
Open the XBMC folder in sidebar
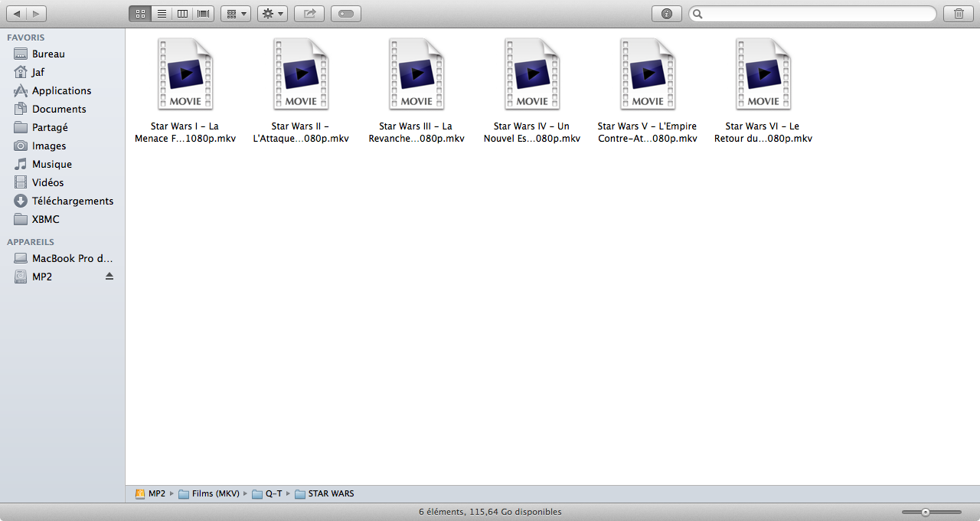[62, 219]
